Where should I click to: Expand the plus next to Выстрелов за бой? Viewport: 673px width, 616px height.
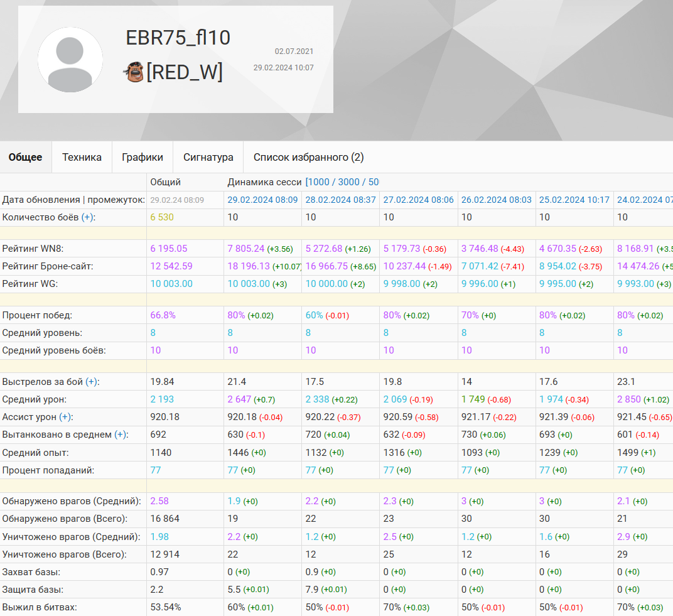92,382
